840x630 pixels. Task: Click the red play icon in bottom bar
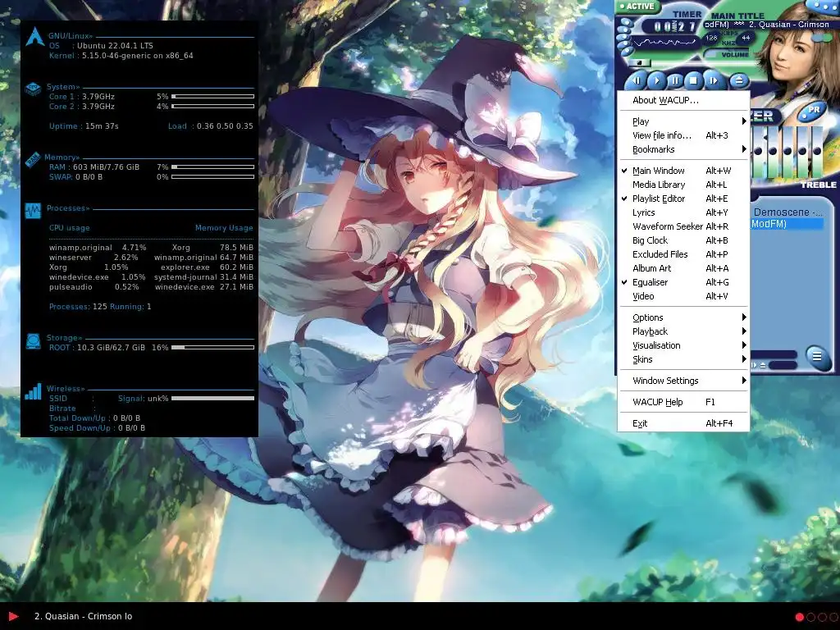click(13, 616)
